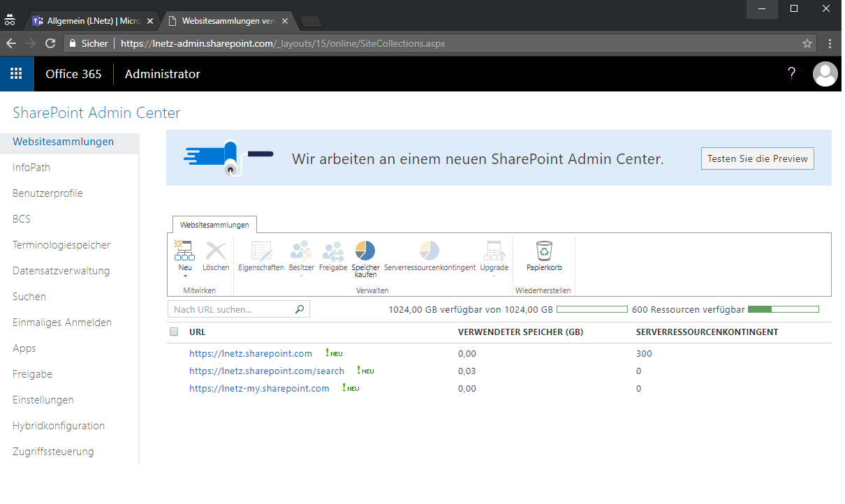The height and width of the screenshot is (504, 845).
Task: Expand the Upgrade dropdown arrow
Action: click(x=494, y=276)
